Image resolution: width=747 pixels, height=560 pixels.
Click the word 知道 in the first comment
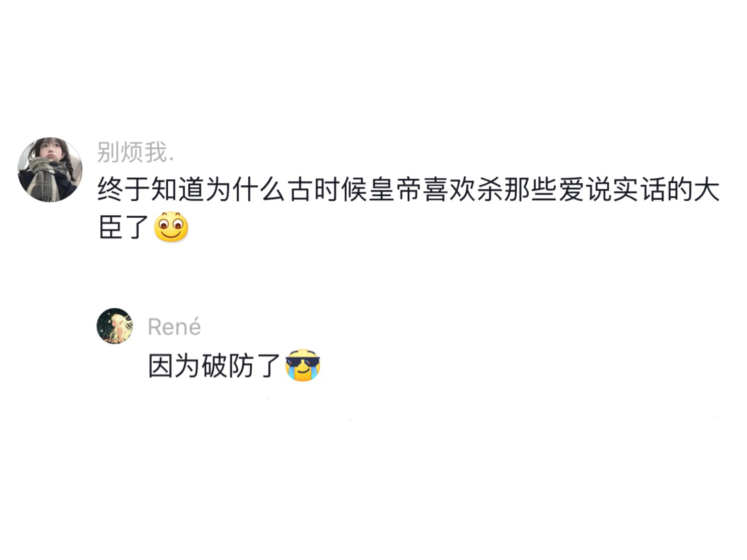[x=178, y=190]
